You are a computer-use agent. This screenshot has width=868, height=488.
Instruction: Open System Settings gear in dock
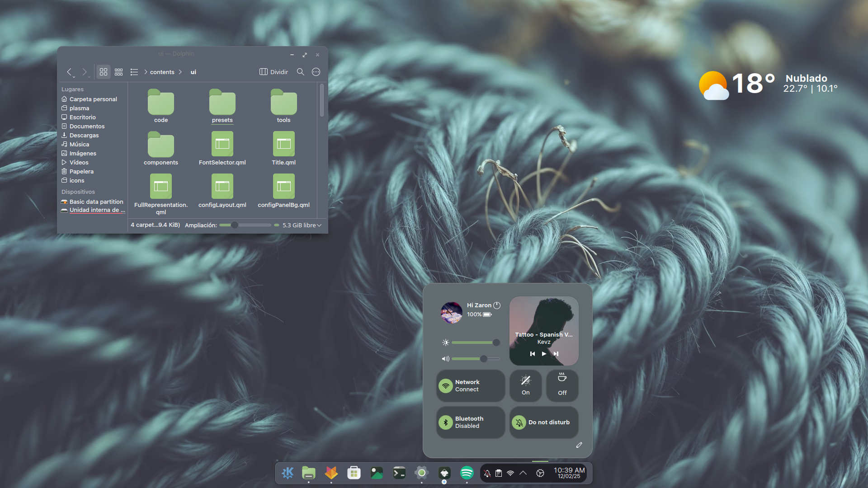(422, 473)
